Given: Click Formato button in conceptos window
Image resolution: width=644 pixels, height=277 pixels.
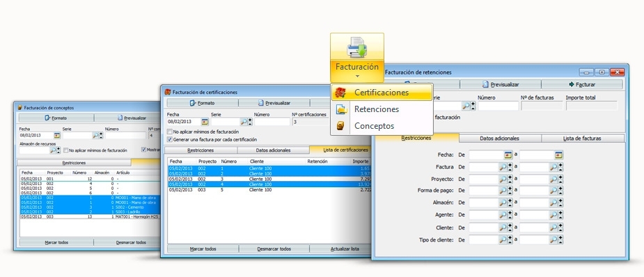Looking at the screenshot, I should coord(56,118).
